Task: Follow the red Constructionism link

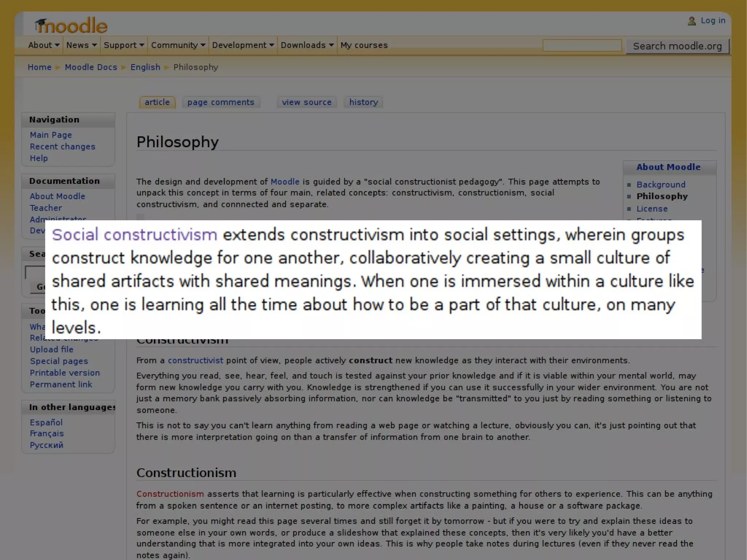Action: (x=170, y=494)
